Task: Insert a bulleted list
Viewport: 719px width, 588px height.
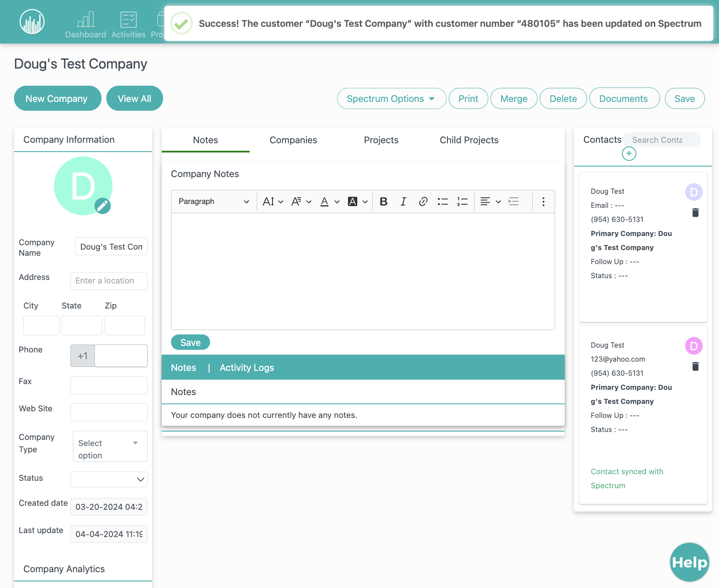Action: pyautogui.click(x=443, y=201)
